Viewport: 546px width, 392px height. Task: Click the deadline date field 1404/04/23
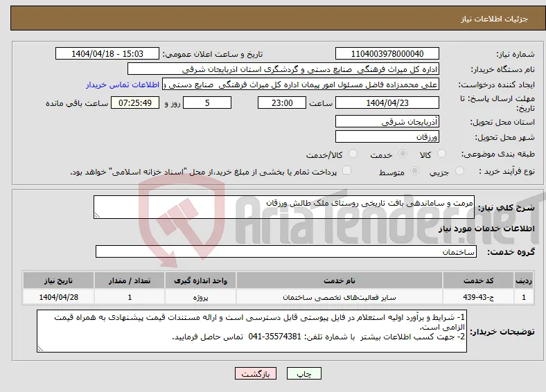pos(387,103)
